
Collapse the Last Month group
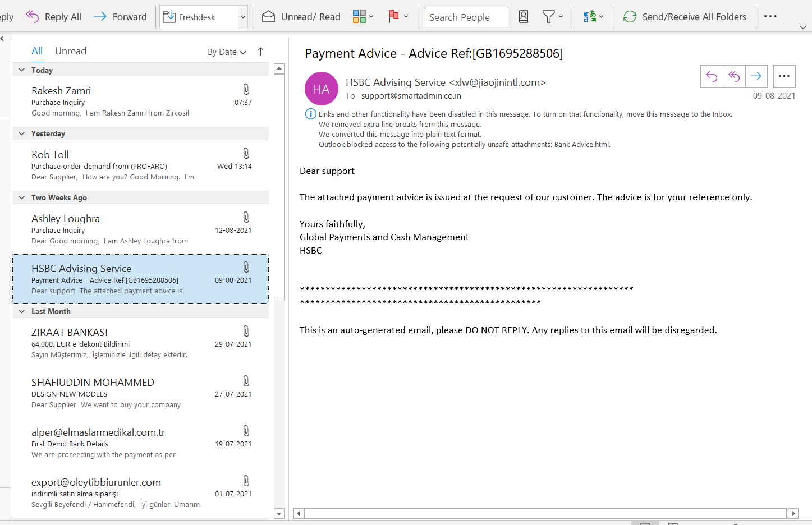pyautogui.click(x=22, y=311)
